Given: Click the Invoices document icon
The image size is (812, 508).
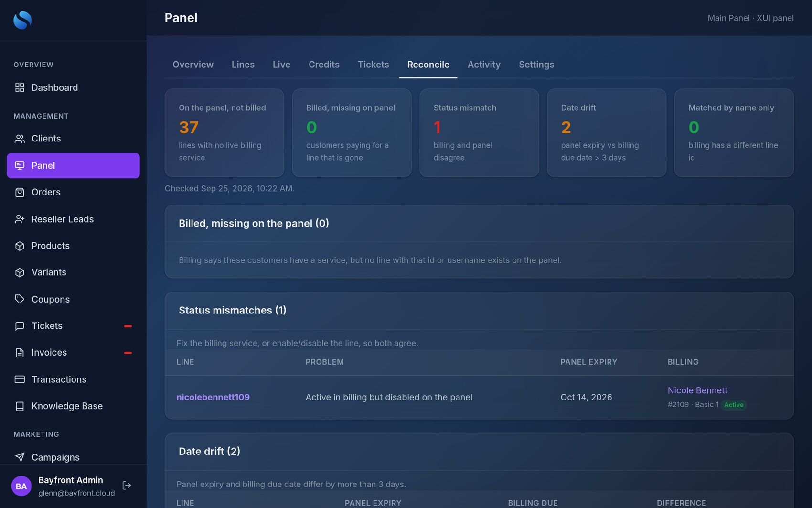Looking at the screenshot, I should pyautogui.click(x=20, y=353).
